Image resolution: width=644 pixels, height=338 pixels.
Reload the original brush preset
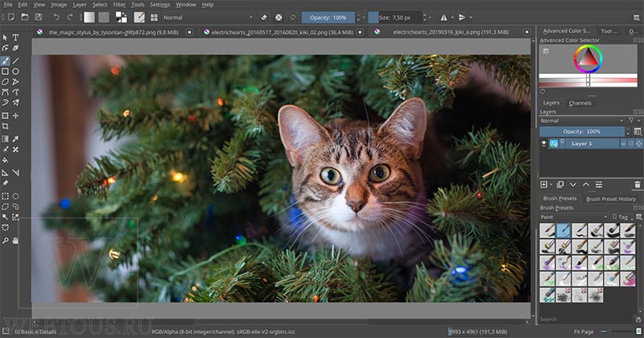point(293,18)
